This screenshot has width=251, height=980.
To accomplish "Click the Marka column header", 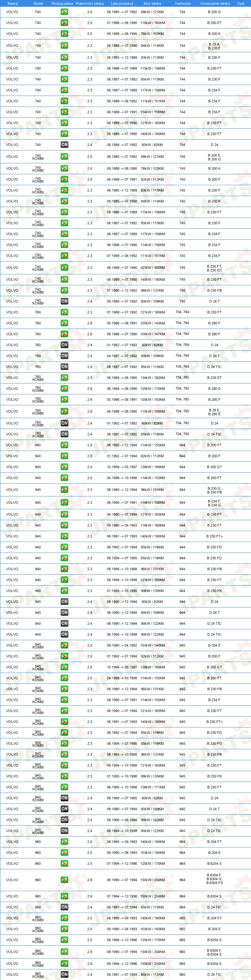I will 13,4.
